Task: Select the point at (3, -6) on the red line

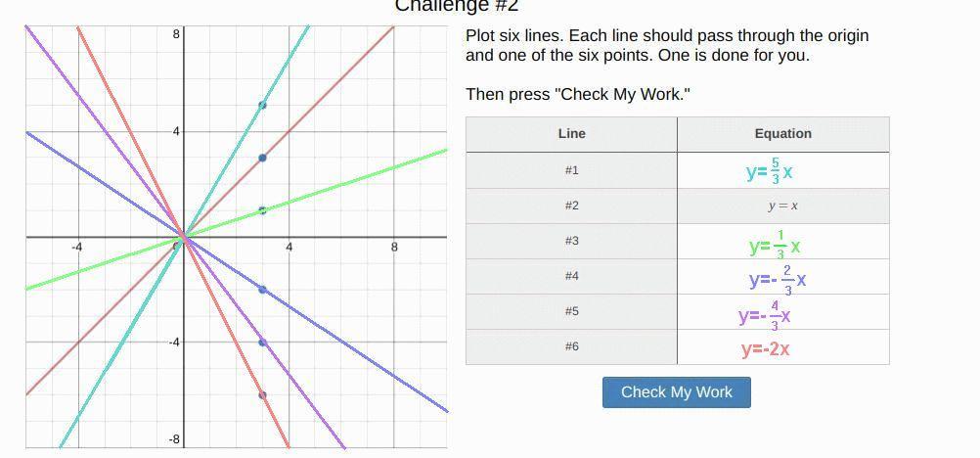Action: click(262, 395)
